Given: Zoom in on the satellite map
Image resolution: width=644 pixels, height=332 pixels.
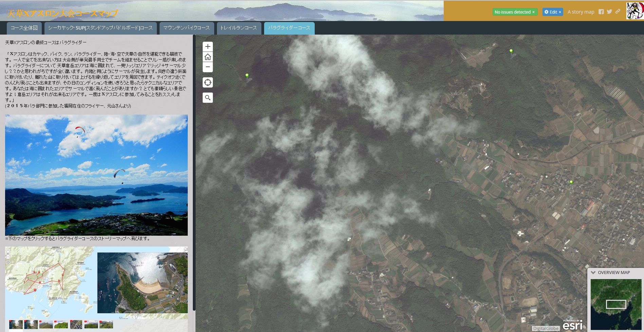Looking at the screenshot, I should click(208, 47).
